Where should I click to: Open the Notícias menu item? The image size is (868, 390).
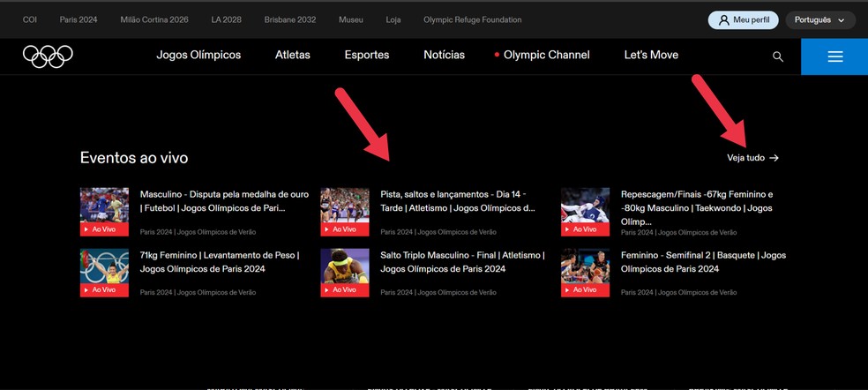coord(444,55)
